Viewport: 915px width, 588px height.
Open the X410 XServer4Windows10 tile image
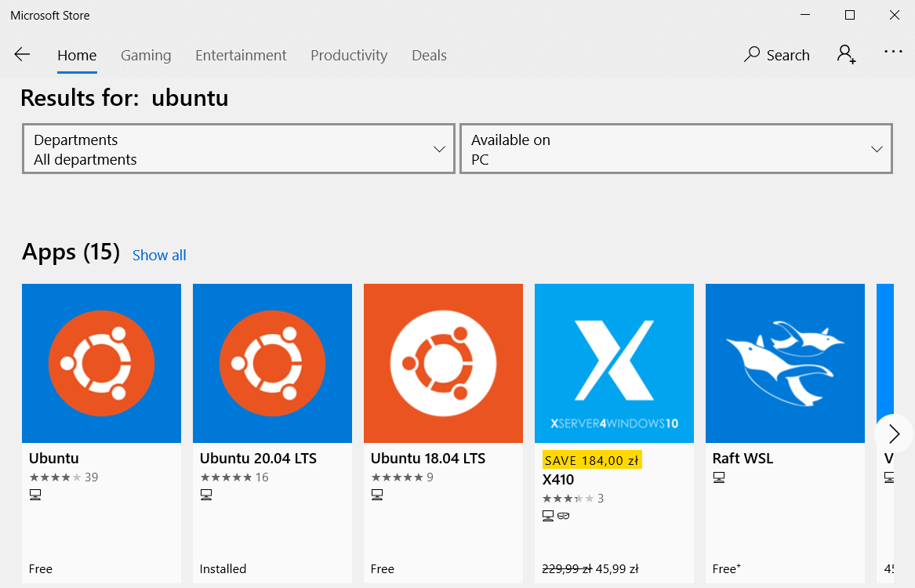[x=615, y=364]
